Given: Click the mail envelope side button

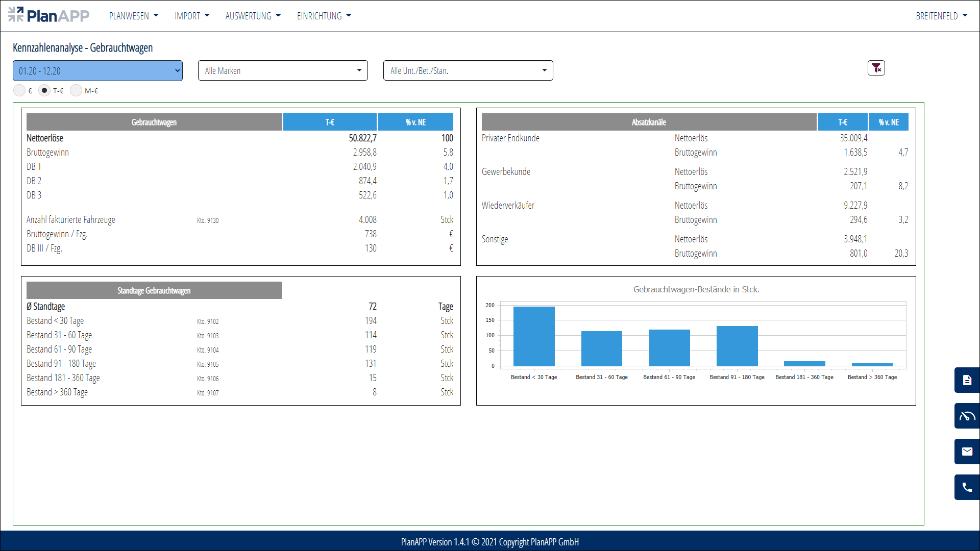Looking at the screenshot, I should (967, 452).
